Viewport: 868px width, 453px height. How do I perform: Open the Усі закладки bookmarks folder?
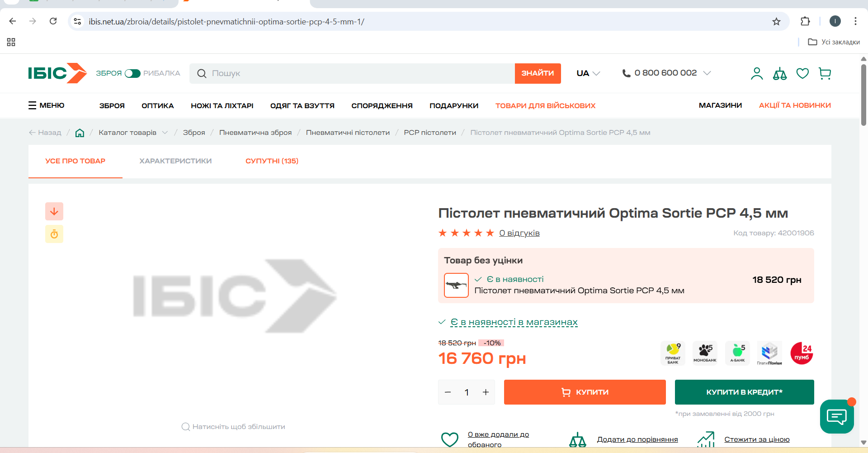click(834, 42)
